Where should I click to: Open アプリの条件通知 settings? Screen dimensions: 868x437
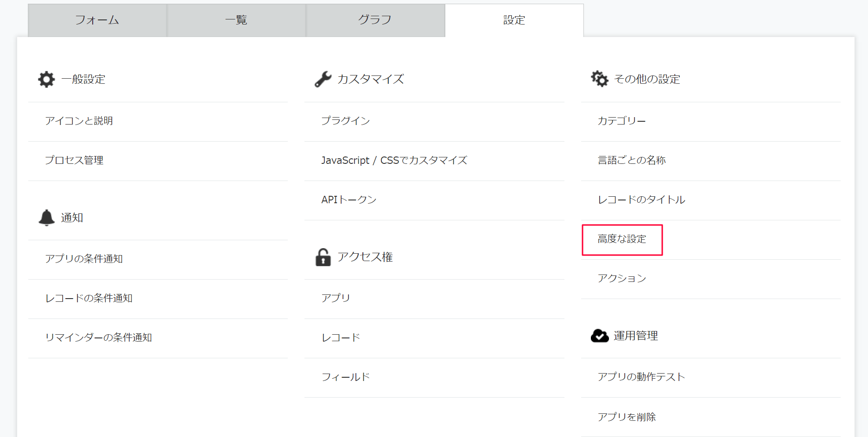[84, 259]
